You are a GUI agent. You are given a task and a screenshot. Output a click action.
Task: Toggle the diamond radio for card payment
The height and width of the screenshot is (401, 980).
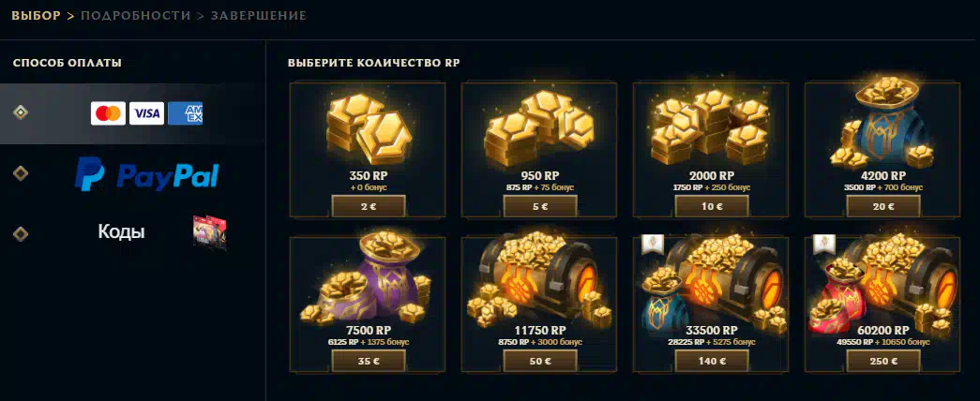click(21, 112)
